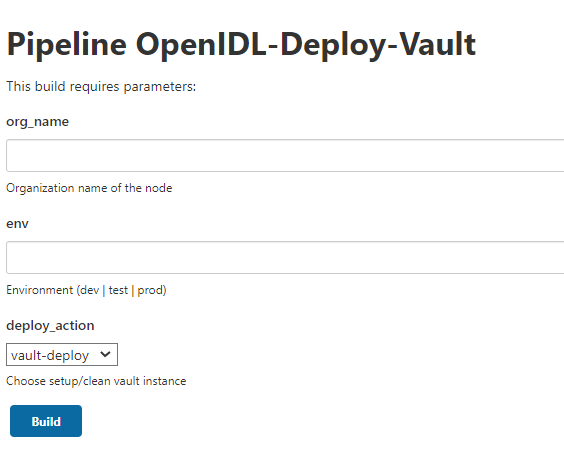This screenshot has height=470, width=564.
Task: Click the word "test" in Environment hint
Action: (118, 290)
